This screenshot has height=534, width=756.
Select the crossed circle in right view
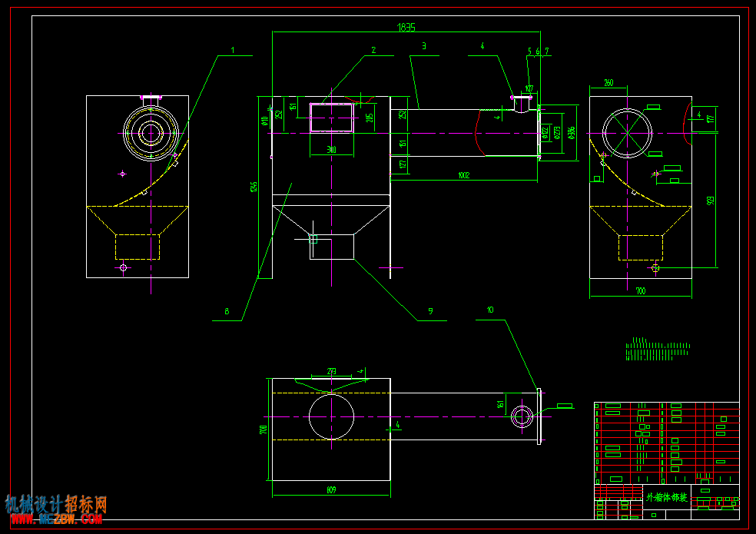(x=627, y=133)
